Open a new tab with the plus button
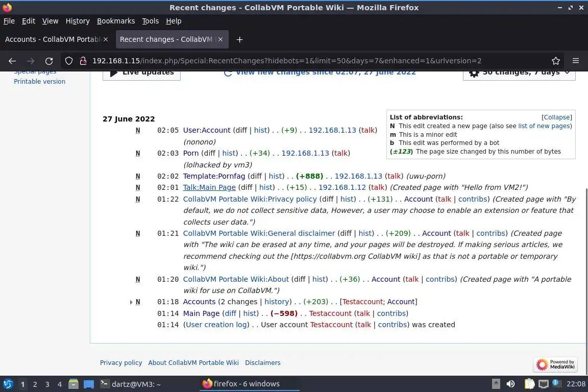 click(239, 39)
